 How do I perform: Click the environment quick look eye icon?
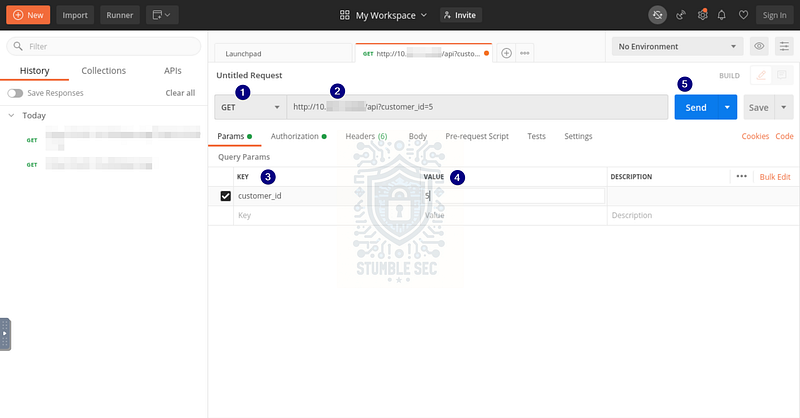coord(759,46)
